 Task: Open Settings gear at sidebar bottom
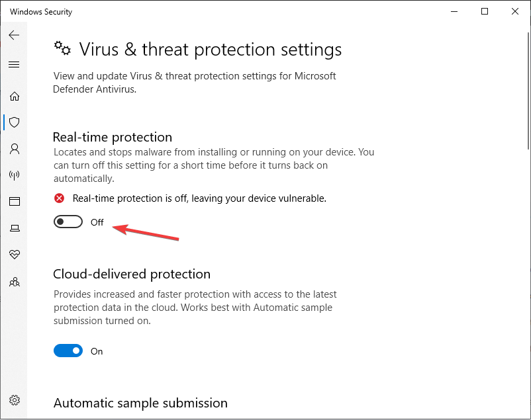(x=14, y=400)
